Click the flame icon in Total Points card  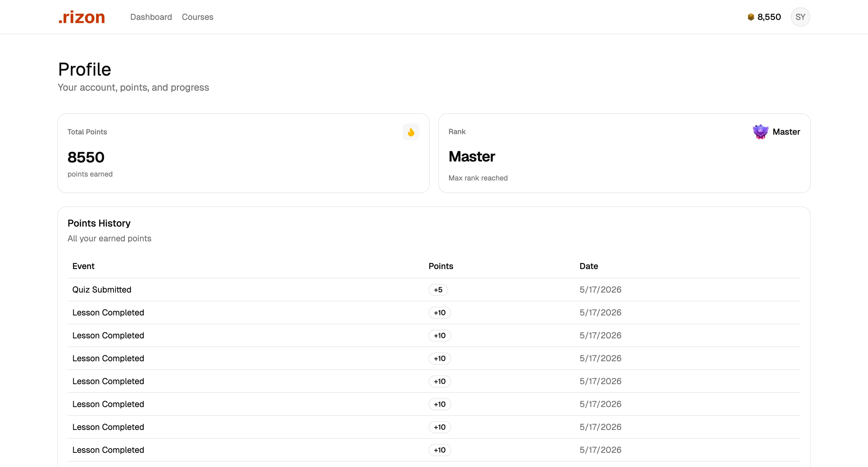(x=411, y=132)
